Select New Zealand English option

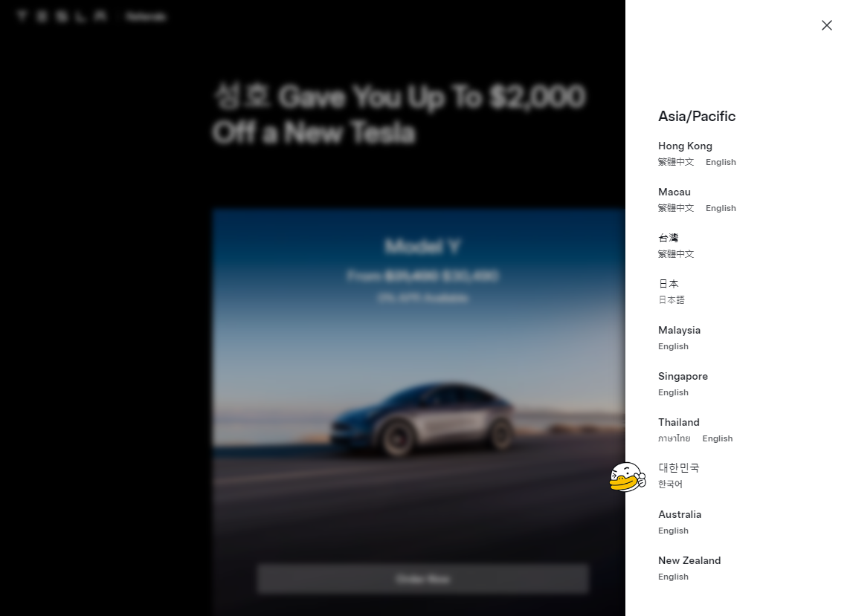point(673,577)
